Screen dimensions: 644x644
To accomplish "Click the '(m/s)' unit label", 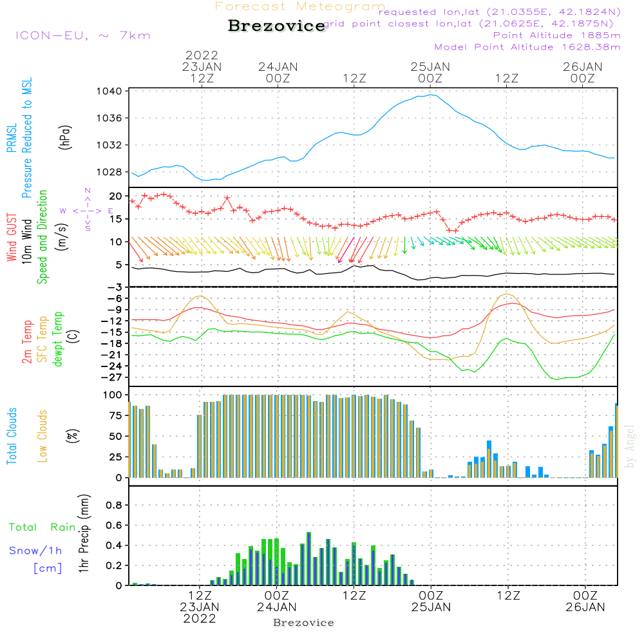I will click(x=62, y=237).
